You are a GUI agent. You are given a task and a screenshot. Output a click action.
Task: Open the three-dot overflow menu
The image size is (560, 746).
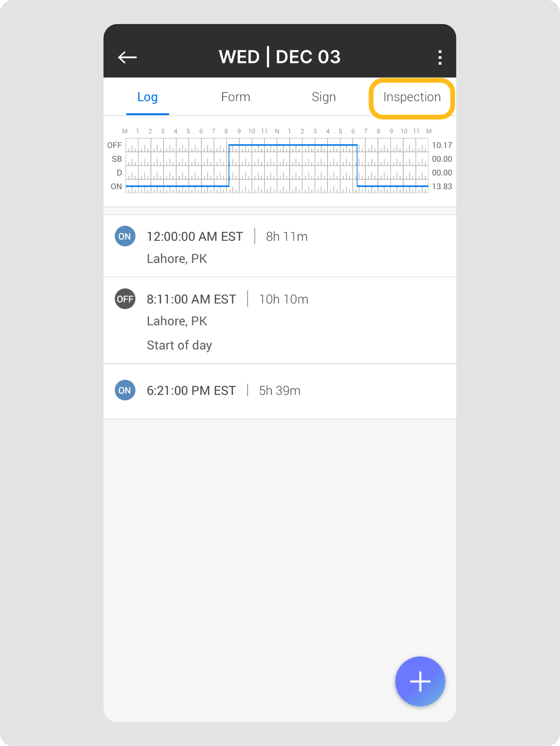tap(440, 57)
